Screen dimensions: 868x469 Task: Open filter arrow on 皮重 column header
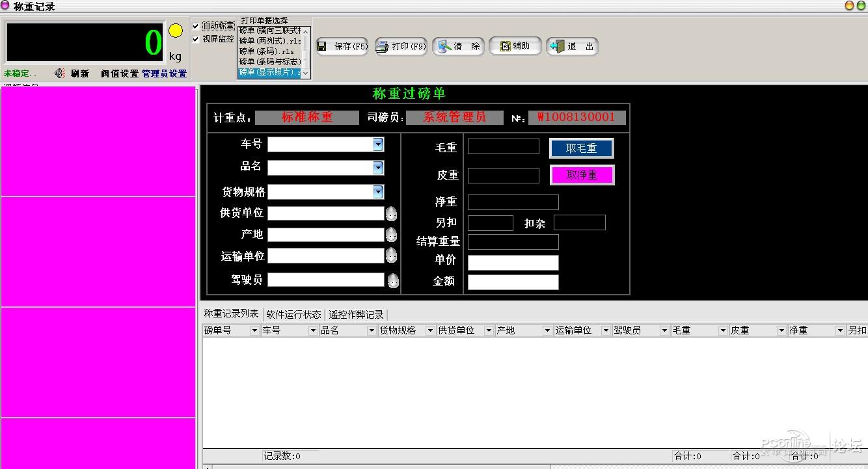pos(781,330)
